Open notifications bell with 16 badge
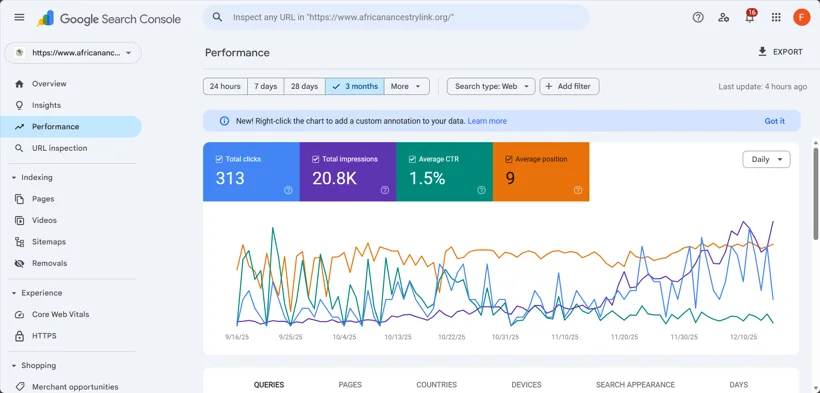 pos(750,16)
